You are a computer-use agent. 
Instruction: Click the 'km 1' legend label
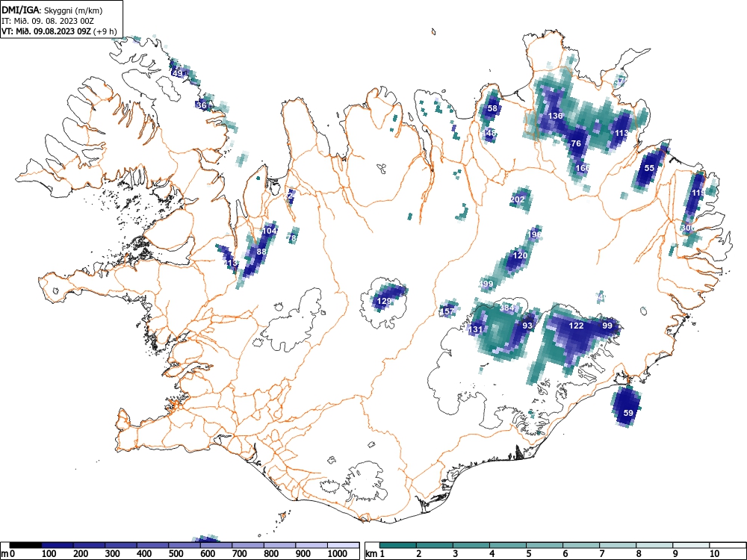tap(376, 553)
